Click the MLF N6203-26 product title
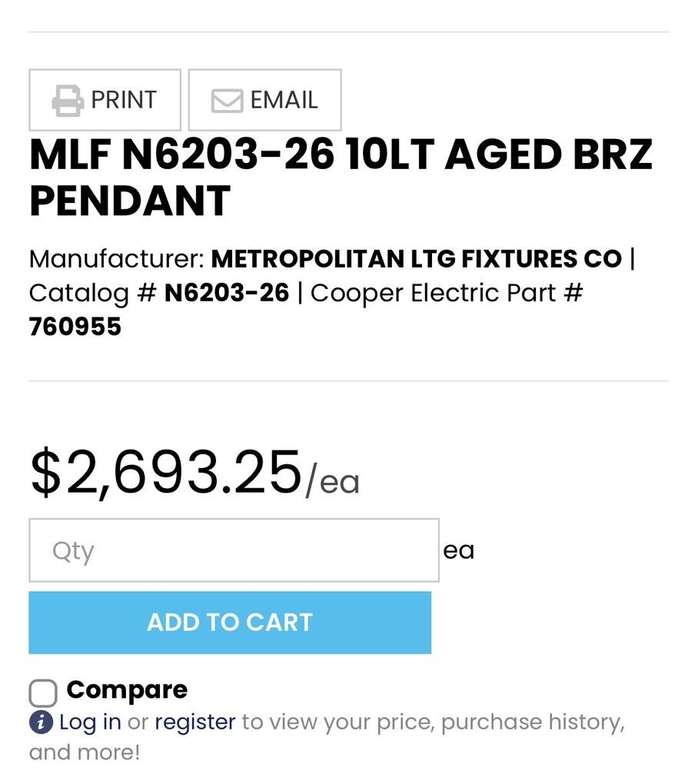 341,178
